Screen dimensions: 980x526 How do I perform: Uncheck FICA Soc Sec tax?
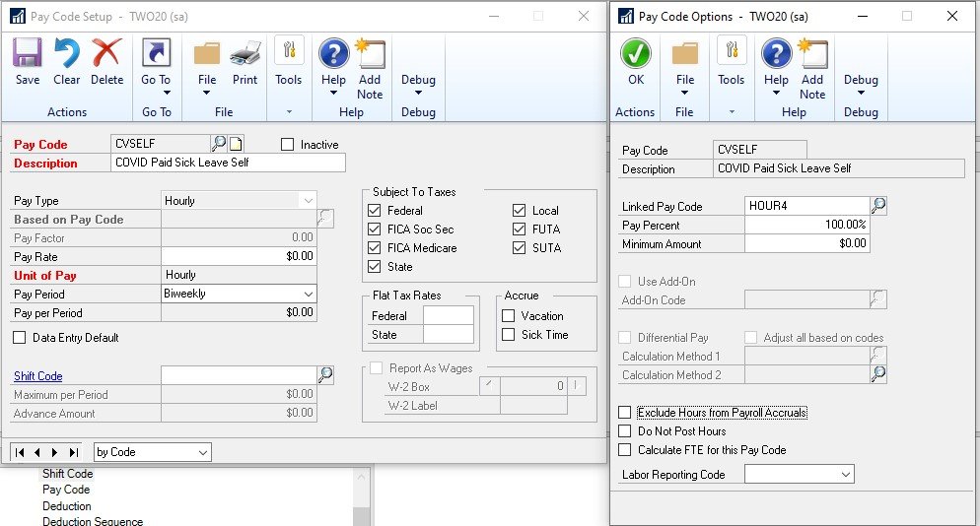tap(375, 230)
